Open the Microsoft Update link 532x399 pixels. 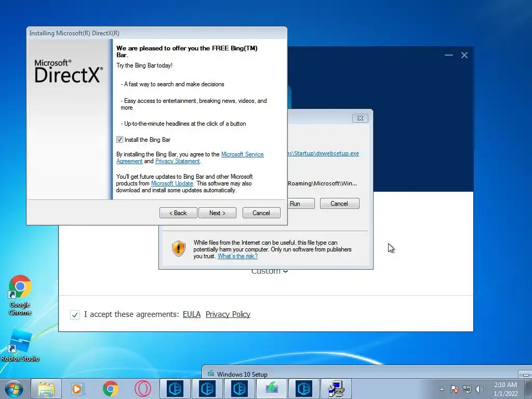click(x=172, y=183)
